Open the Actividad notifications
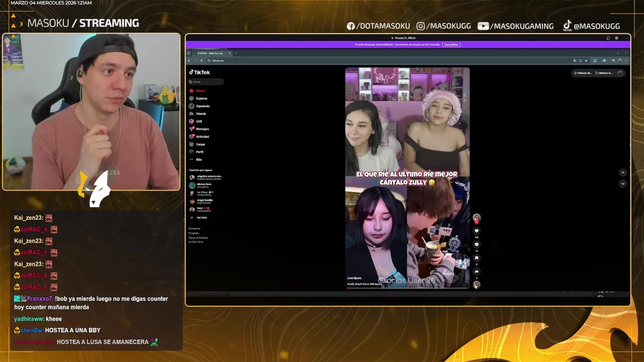The height and width of the screenshot is (362, 644). [199, 137]
